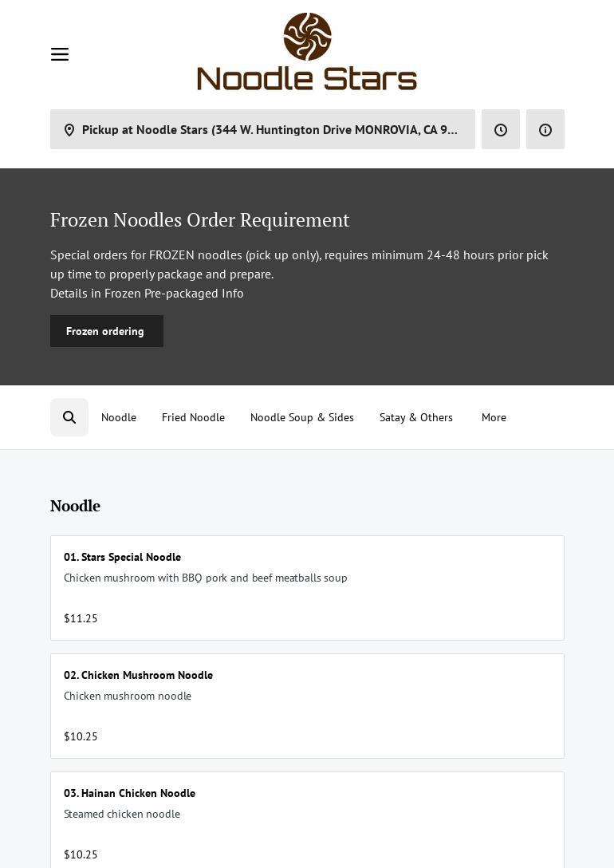Open restaurant info icon button
The width and height of the screenshot is (614, 868).
coord(545,130)
